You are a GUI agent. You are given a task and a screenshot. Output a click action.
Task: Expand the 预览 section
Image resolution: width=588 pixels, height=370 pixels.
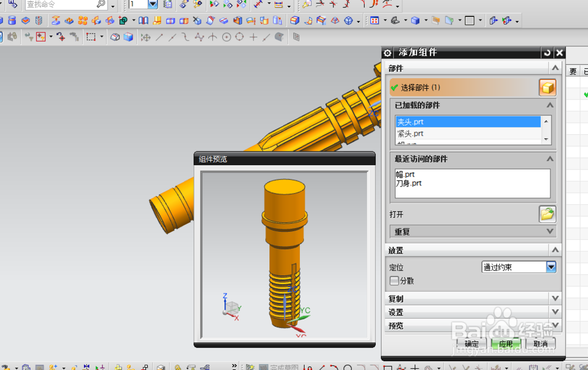coord(555,325)
